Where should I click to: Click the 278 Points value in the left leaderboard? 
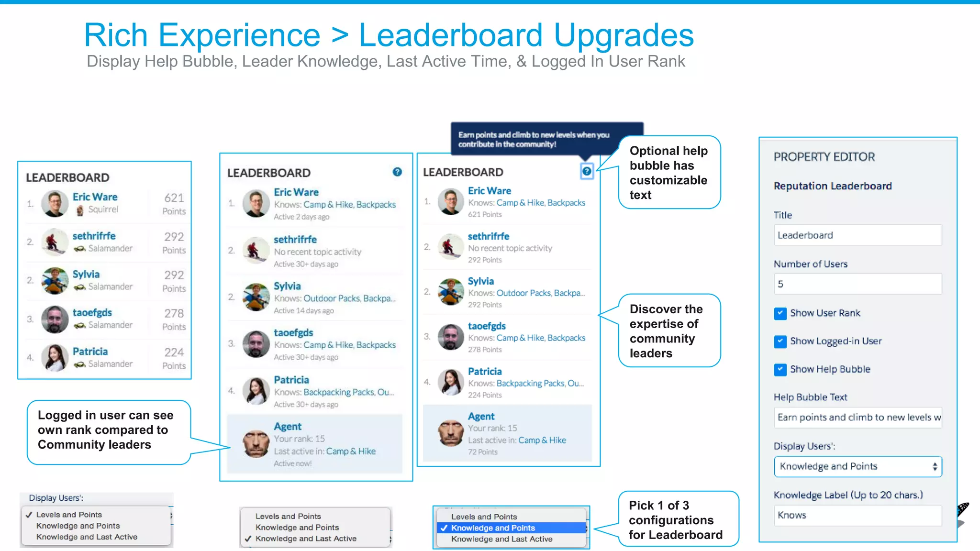click(174, 320)
